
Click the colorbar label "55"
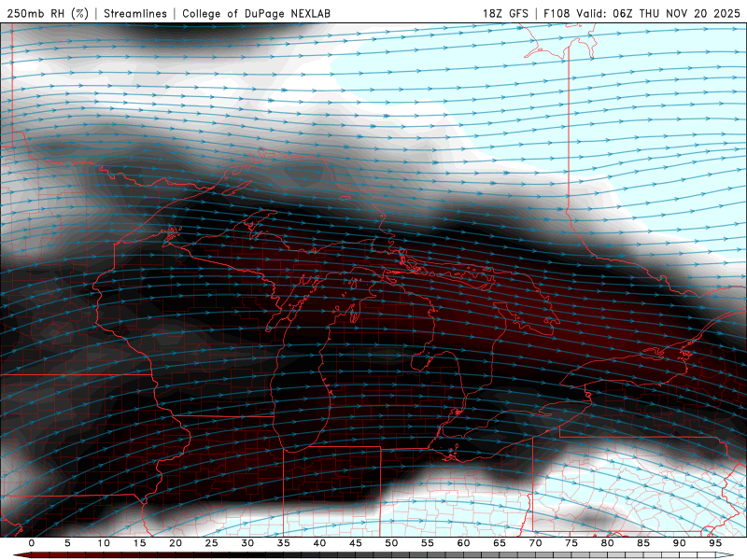click(x=428, y=543)
